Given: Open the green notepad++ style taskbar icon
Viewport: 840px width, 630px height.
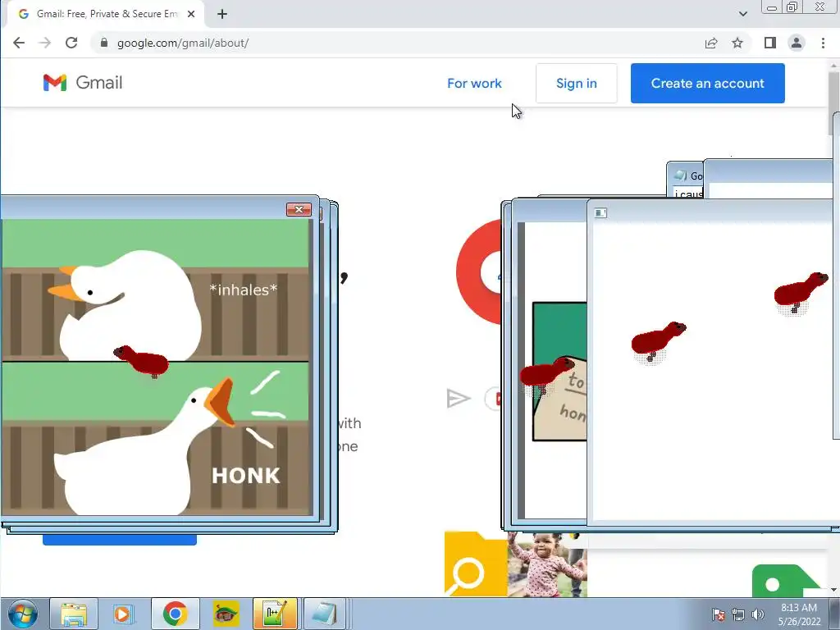Looking at the screenshot, I should (275, 614).
